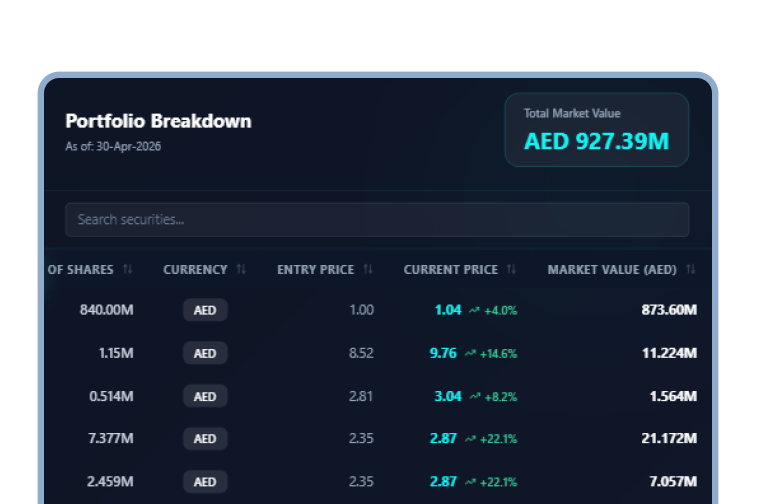Click the +4.0% change indicator

tap(501, 311)
